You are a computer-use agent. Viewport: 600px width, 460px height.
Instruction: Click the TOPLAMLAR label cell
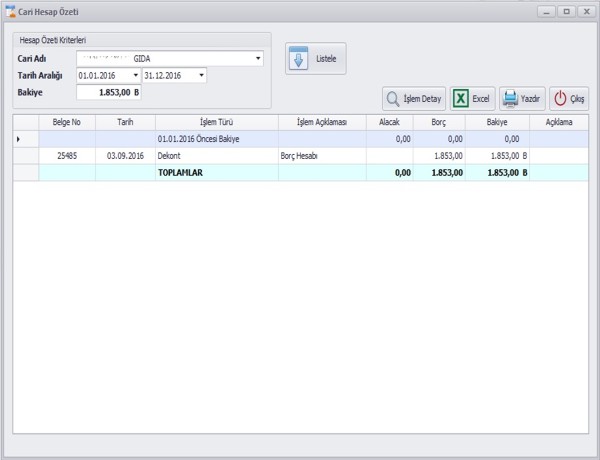[217, 173]
